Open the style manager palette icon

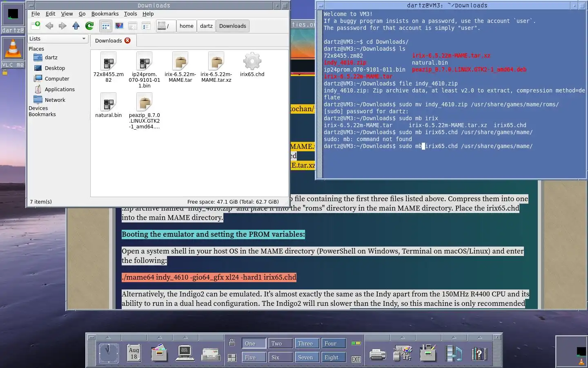click(402, 353)
